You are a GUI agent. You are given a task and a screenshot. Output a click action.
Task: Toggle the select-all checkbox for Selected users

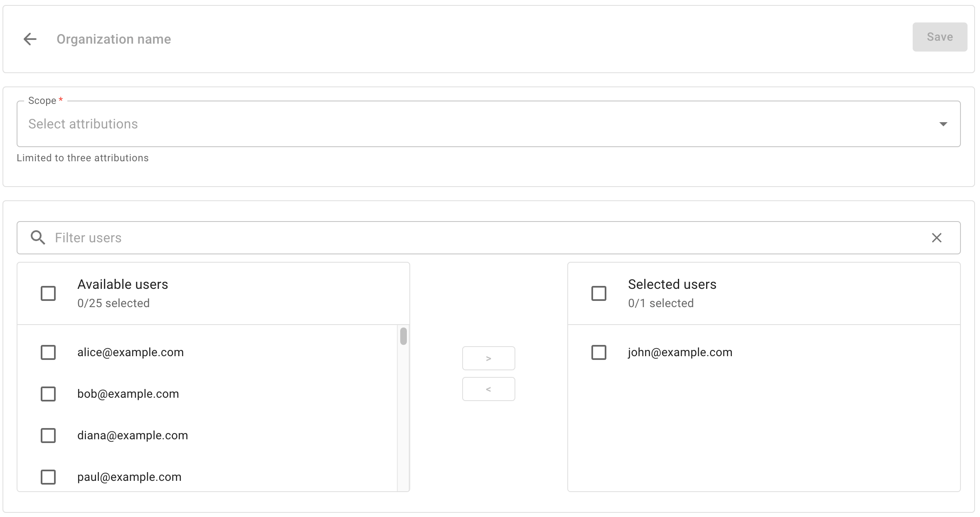[x=598, y=293]
